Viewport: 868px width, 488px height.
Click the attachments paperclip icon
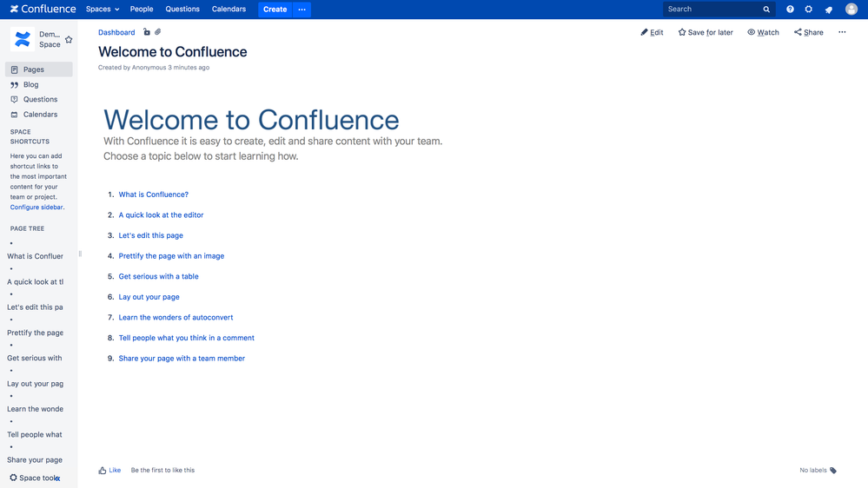tap(158, 32)
